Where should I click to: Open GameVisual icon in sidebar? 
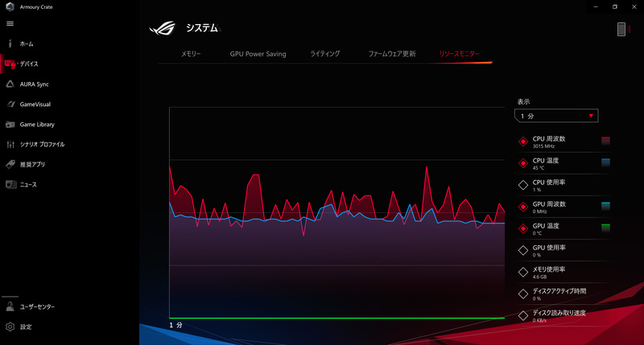point(10,105)
